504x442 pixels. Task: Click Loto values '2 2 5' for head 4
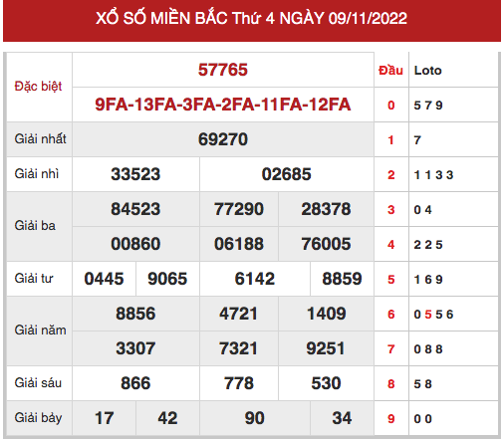428,245
